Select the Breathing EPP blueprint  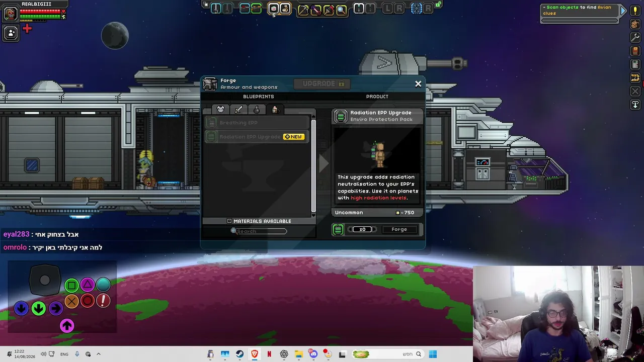tap(257, 123)
